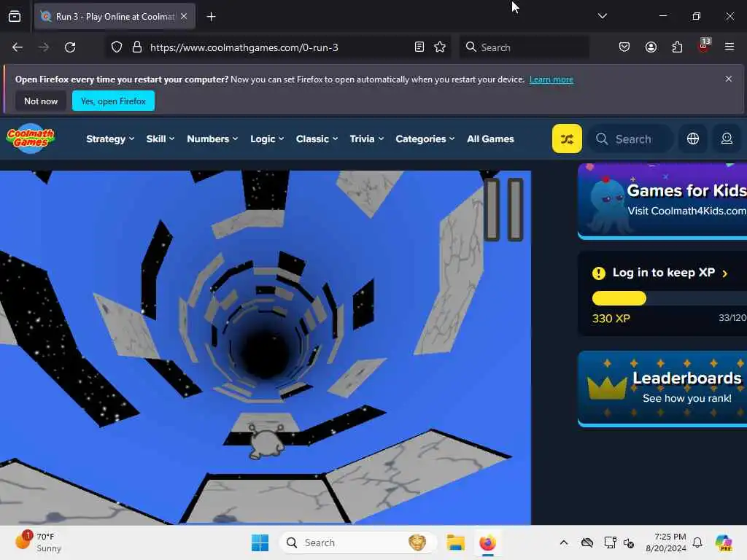
Task: Click the yellow XP progress bar
Action: click(x=619, y=298)
